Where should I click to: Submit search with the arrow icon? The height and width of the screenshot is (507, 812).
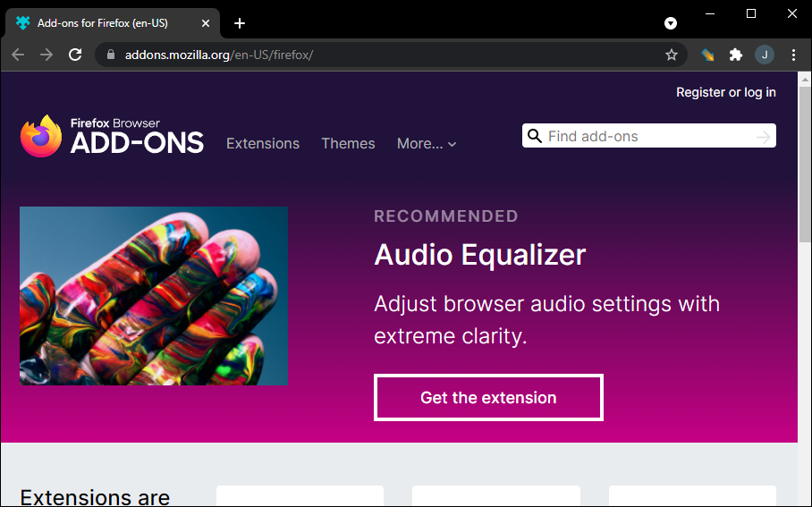pyautogui.click(x=764, y=137)
